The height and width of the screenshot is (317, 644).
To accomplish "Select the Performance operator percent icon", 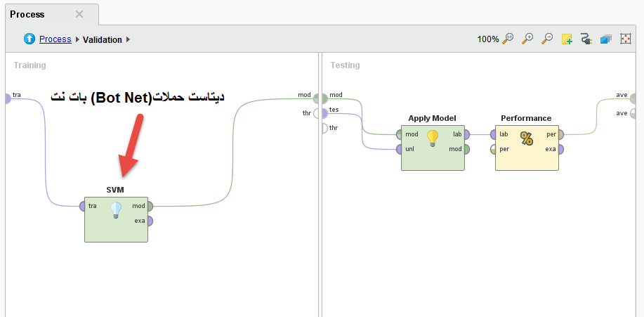I will (527, 138).
